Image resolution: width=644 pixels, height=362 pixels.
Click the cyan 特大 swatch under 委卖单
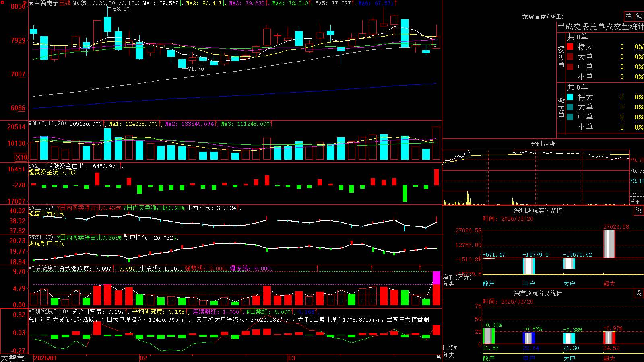tap(570, 97)
